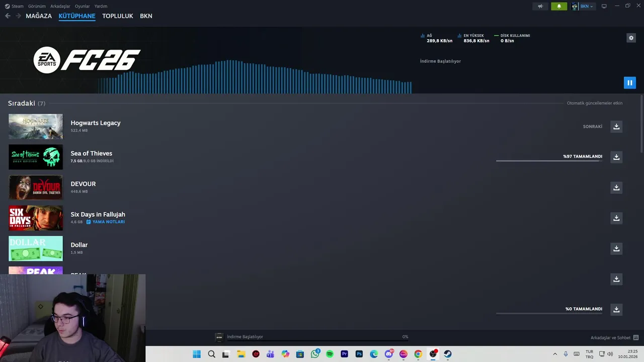
Task: Open OBS Studio from taskbar
Action: [x=433, y=354]
